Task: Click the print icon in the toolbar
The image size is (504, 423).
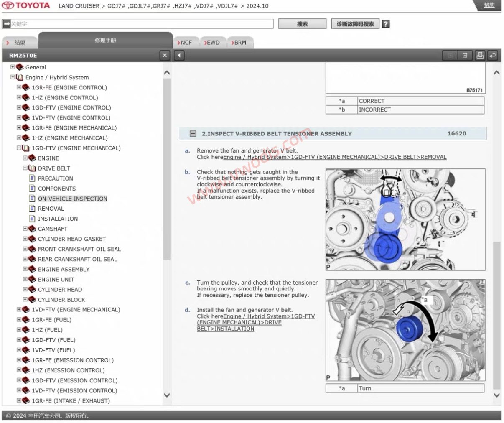Action: point(480,55)
